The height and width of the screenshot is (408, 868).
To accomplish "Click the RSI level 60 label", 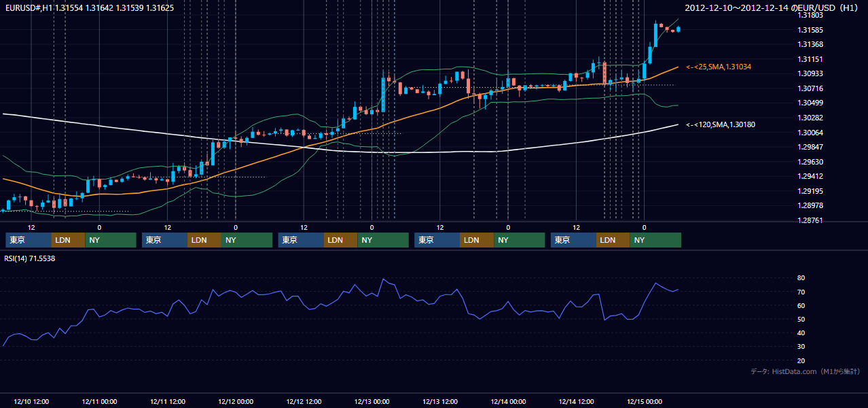I will [x=801, y=305].
